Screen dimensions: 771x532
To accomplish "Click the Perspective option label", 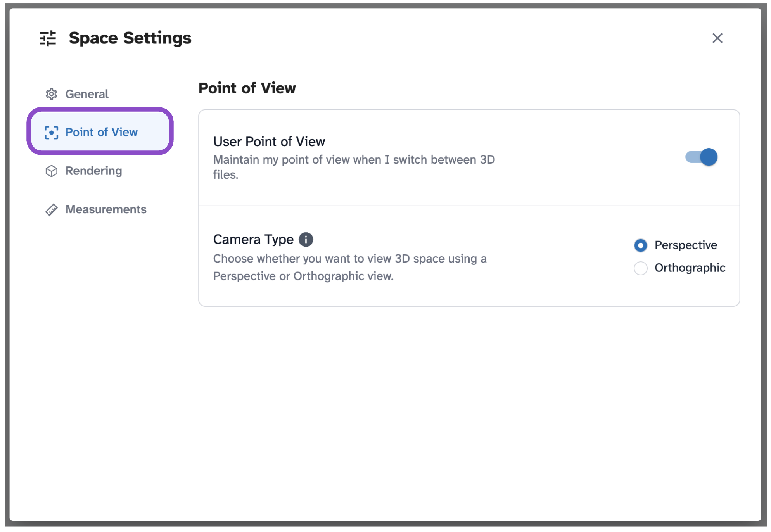I will (x=686, y=245).
